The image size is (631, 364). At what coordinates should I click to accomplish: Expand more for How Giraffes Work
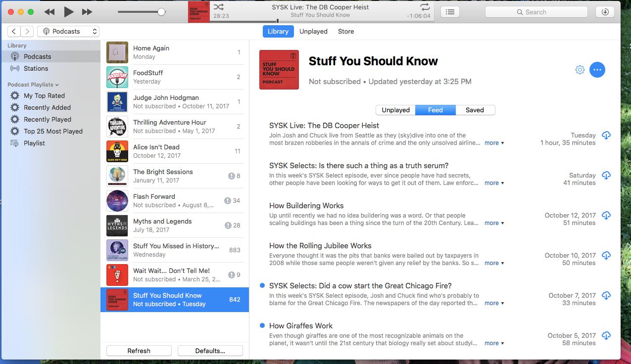coord(494,343)
